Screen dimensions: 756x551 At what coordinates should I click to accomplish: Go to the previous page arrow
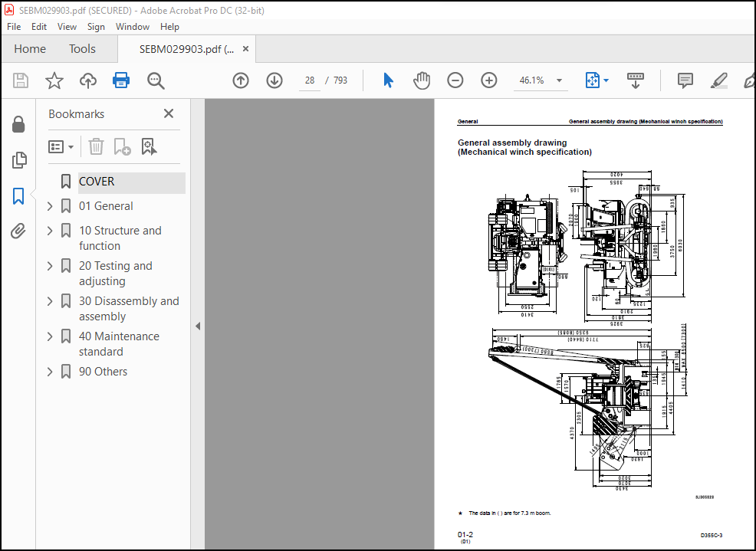click(x=241, y=80)
